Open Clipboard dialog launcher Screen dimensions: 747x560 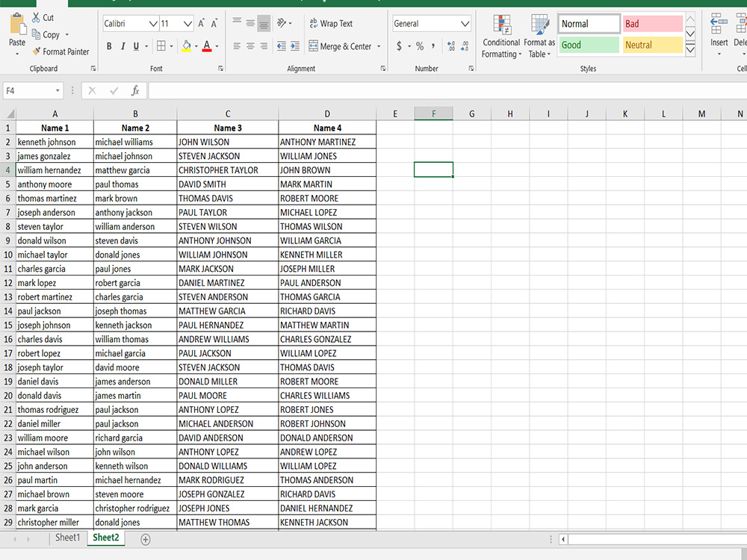pos(93,69)
